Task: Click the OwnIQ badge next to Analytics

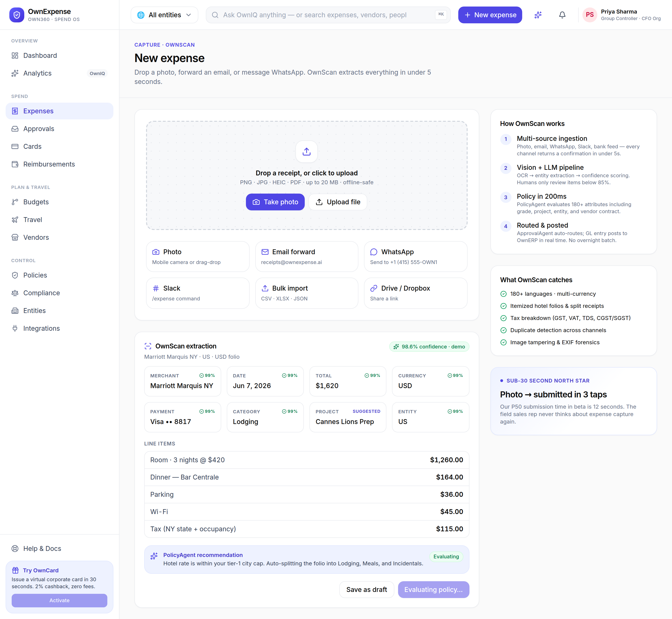Action: 97,74
